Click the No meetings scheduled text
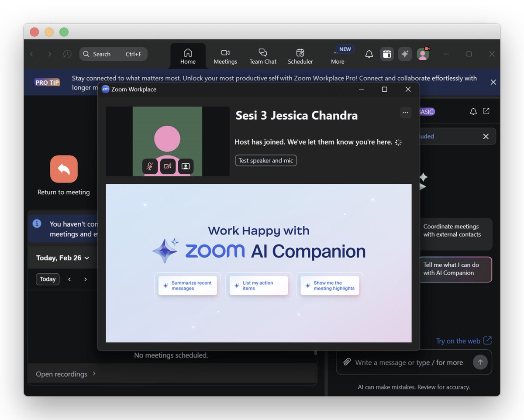 [171, 355]
